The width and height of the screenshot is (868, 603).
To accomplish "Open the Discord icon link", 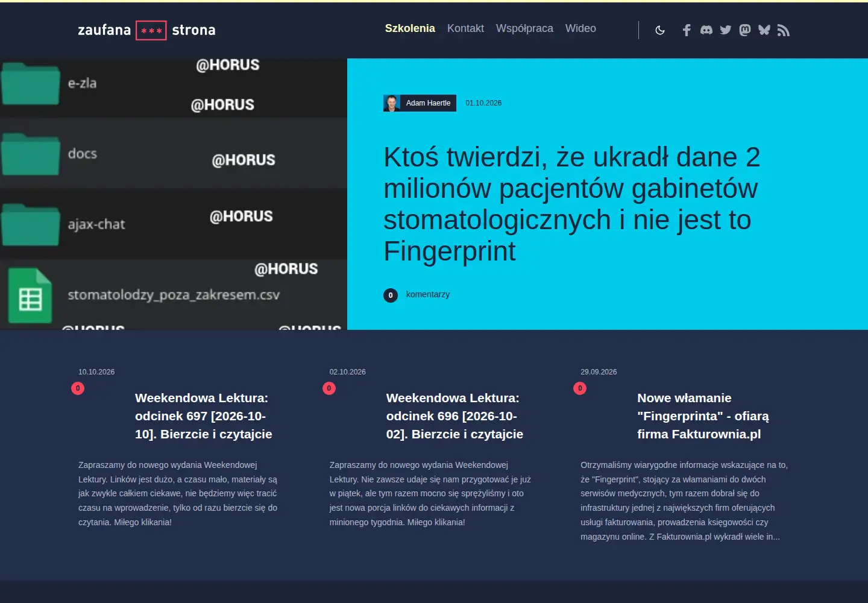I will 706,30.
